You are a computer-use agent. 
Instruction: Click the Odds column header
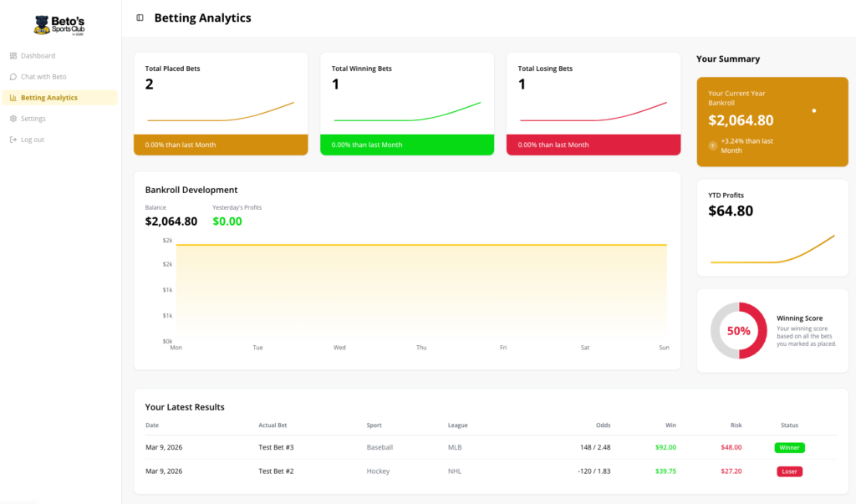pyautogui.click(x=602, y=425)
